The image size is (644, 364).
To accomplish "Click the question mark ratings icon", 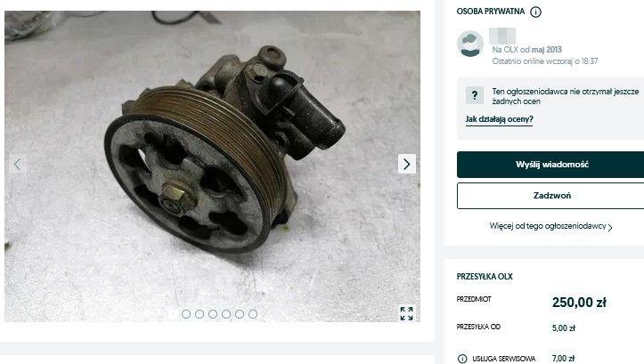I will click(475, 95).
